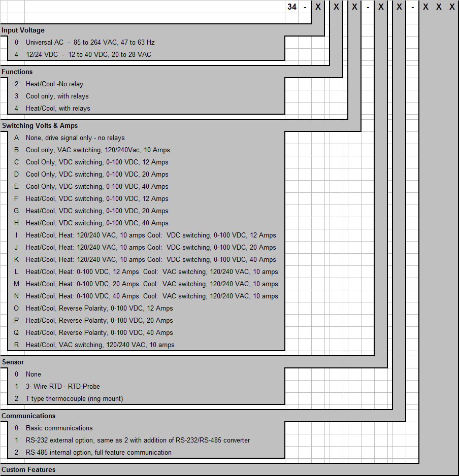The height and width of the screenshot is (476, 459).
Task: Click the 'Custom Features' section heading
Action: [x=28, y=469]
